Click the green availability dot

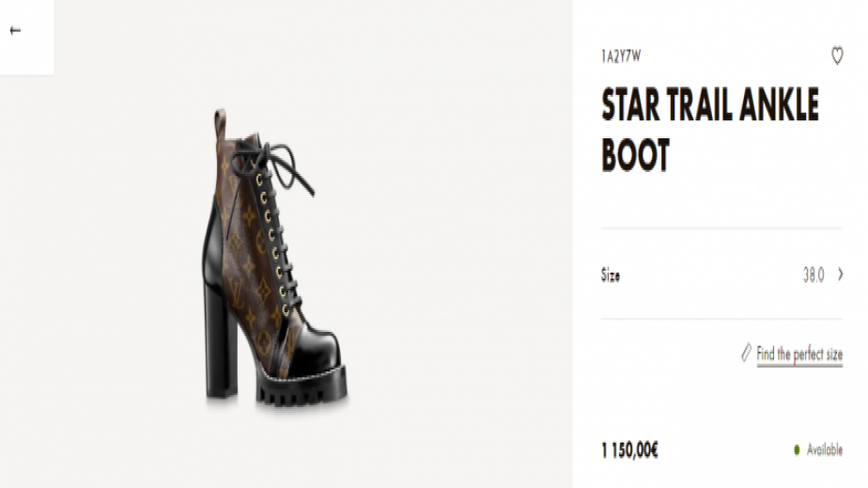797,450
